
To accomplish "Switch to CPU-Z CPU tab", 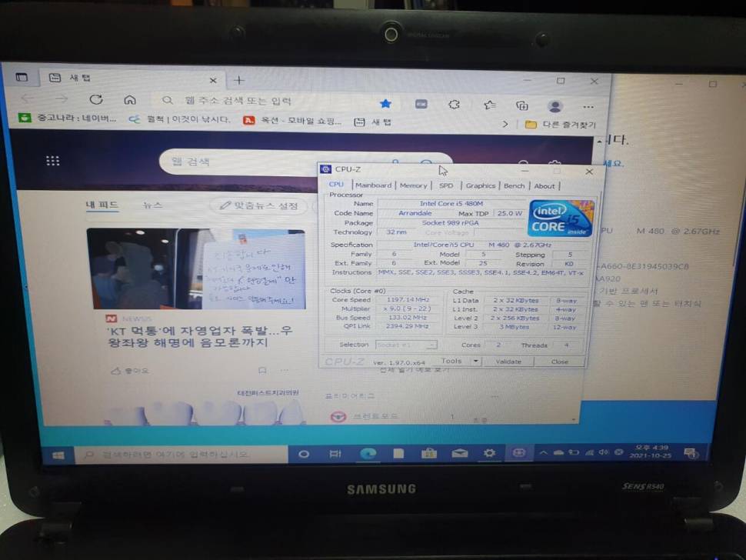I will (336, 184).
